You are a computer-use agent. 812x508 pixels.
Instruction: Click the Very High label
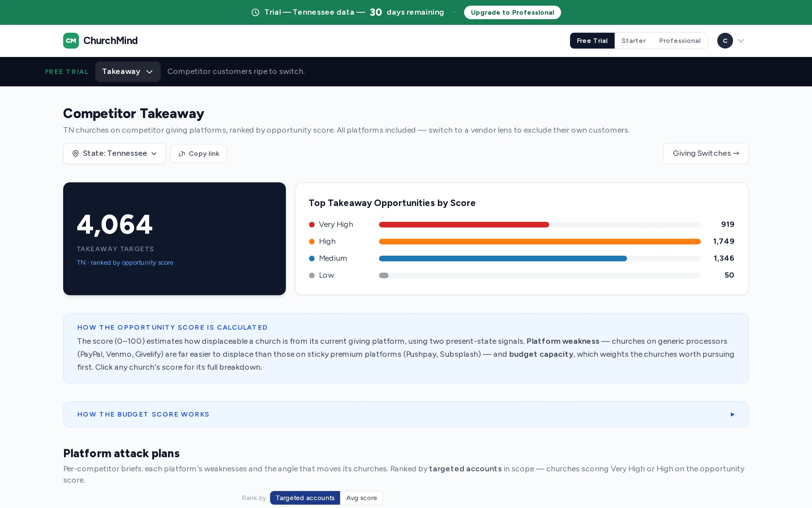[x=336, y=224]
